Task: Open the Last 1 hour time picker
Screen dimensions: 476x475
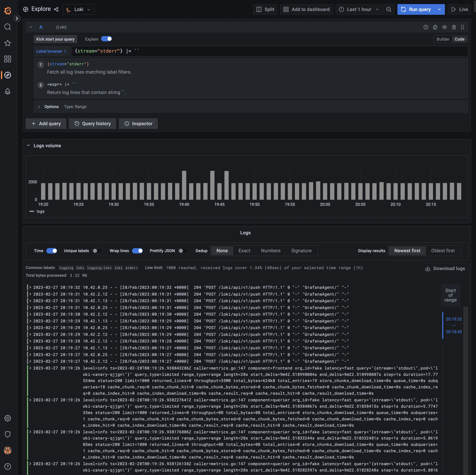Action: pyautogui.click(x=358, y=9)
